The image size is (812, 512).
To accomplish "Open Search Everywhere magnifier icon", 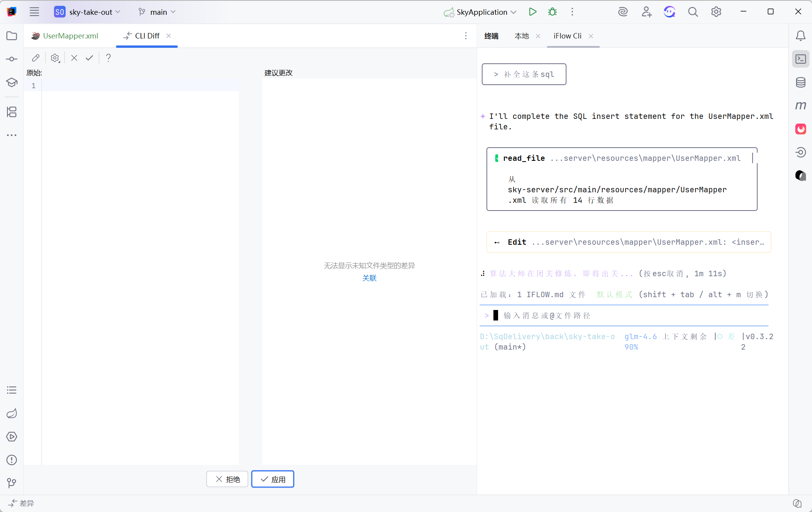I will click(693, 12).
